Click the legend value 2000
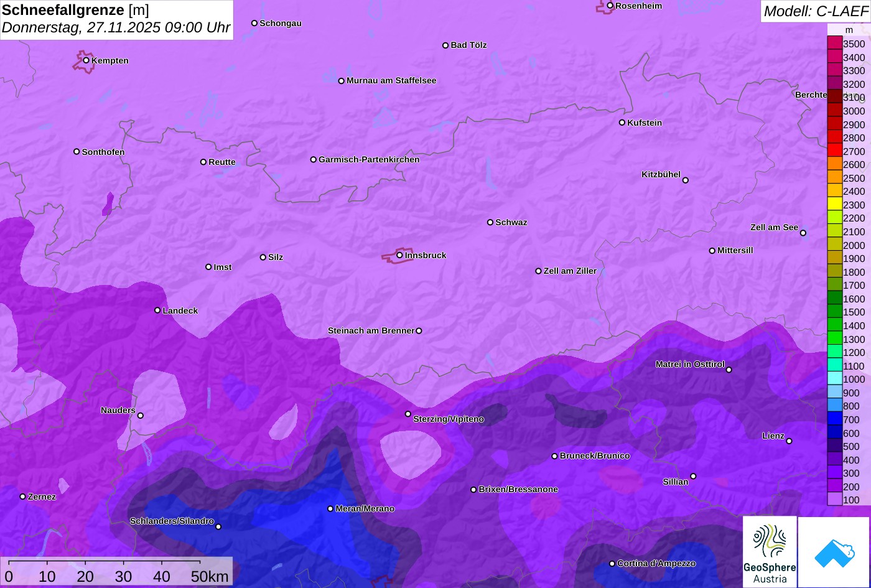The height and width of the screenshot is (588, 871). pyautogui.click(x=854, y=245)
